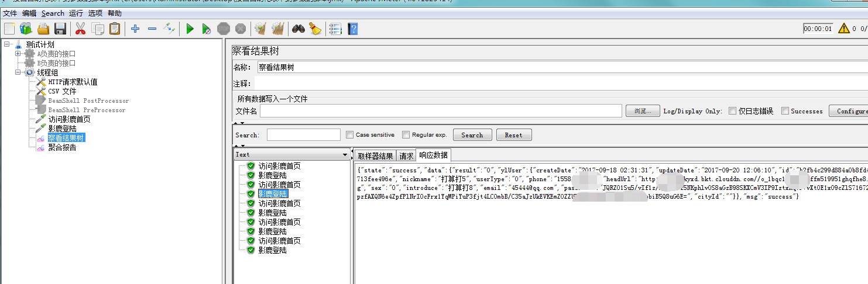Open the Text renderer dropdown
This screenshot has width=868, height=284.
coord(291,155)
